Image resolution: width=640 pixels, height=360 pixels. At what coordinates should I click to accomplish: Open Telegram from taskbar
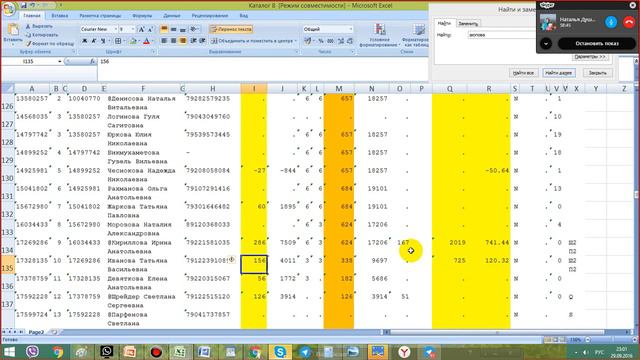[x=305, y=352]
